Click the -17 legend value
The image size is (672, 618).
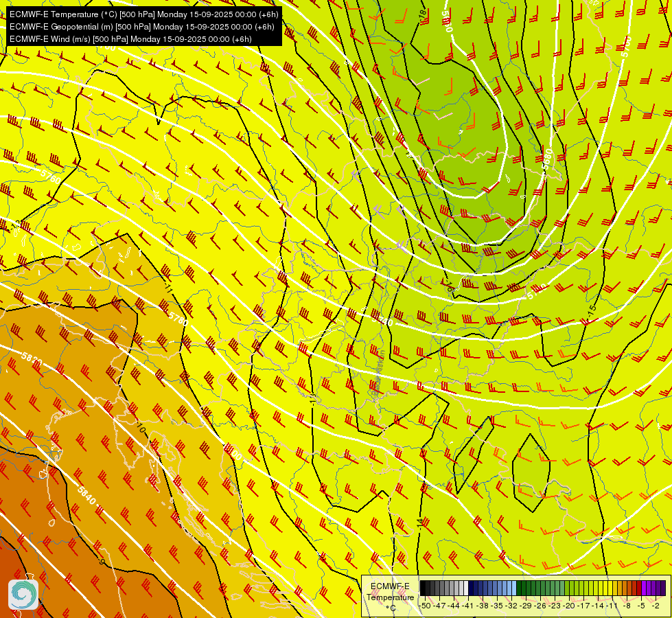[x=583, y=606]
